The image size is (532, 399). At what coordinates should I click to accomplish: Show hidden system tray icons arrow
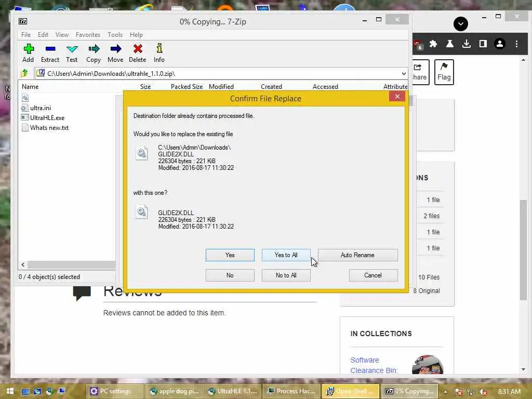pos(445,392)
